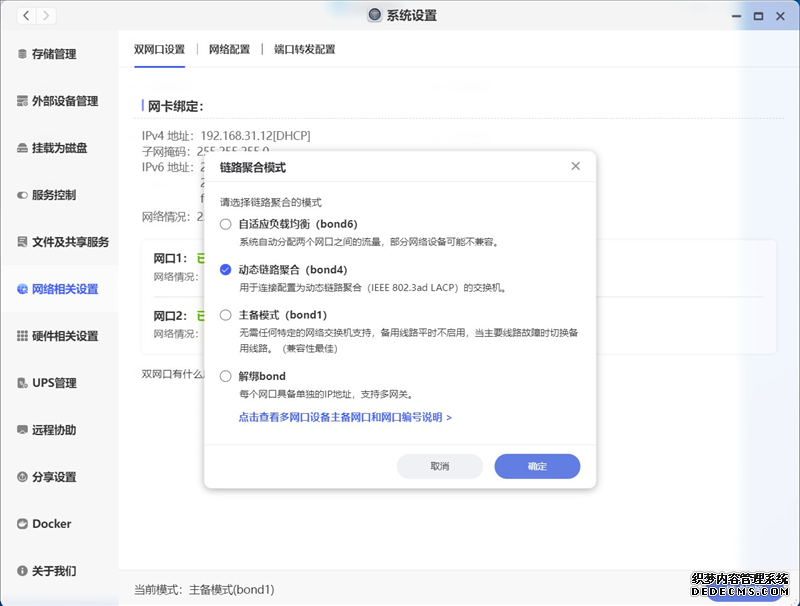Close the 链路聚合模式 dialog with X
Screen dimensions: 800x606
[x=575, y=166]
